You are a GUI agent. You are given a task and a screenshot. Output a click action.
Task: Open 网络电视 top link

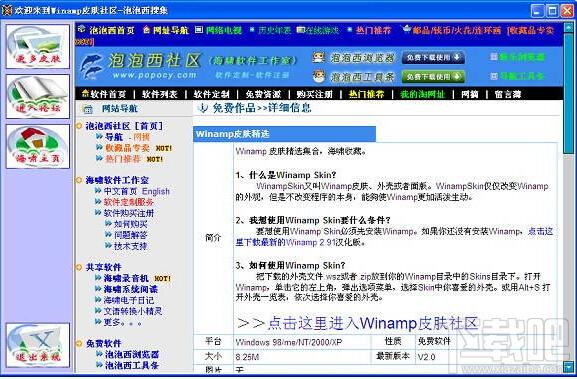click(224, 30)
